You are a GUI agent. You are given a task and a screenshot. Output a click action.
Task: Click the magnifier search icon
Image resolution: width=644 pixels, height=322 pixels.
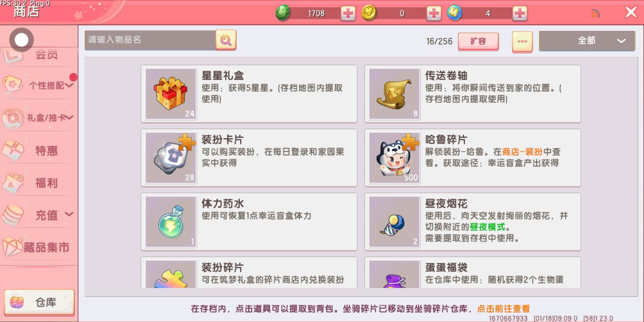tap(226, 40)
